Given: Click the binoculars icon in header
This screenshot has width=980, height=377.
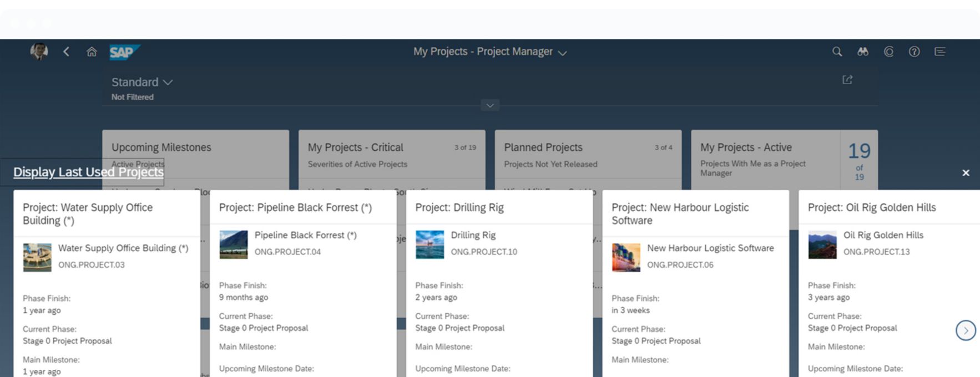Looking at the screenshot, I should (x=862, y=52).
